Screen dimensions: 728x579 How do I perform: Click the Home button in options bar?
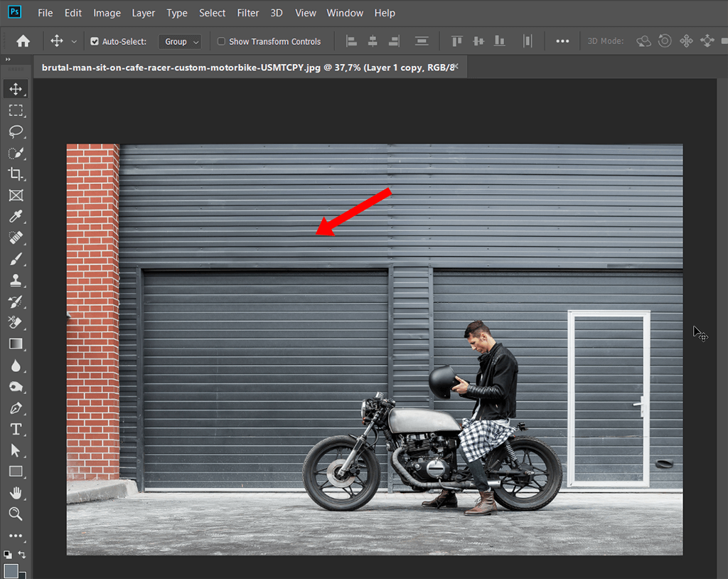click(23, 41)
